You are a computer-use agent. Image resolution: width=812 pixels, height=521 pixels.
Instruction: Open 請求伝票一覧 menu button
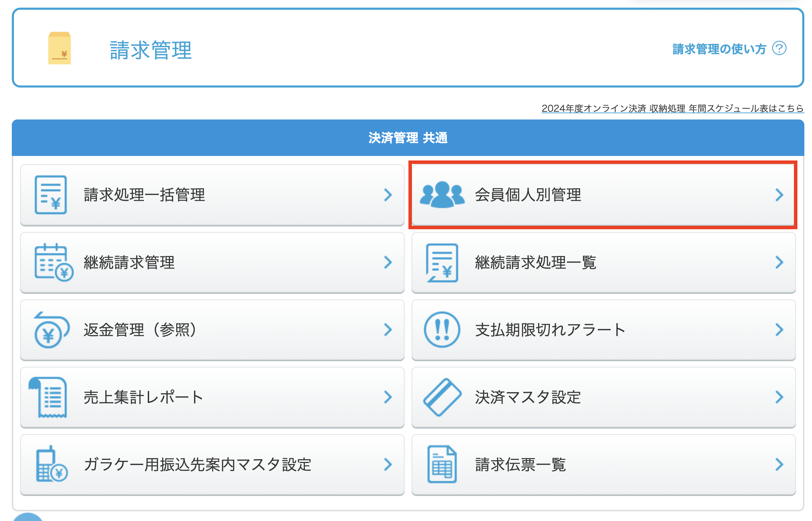pyautogui.click(x=603, y=465)
